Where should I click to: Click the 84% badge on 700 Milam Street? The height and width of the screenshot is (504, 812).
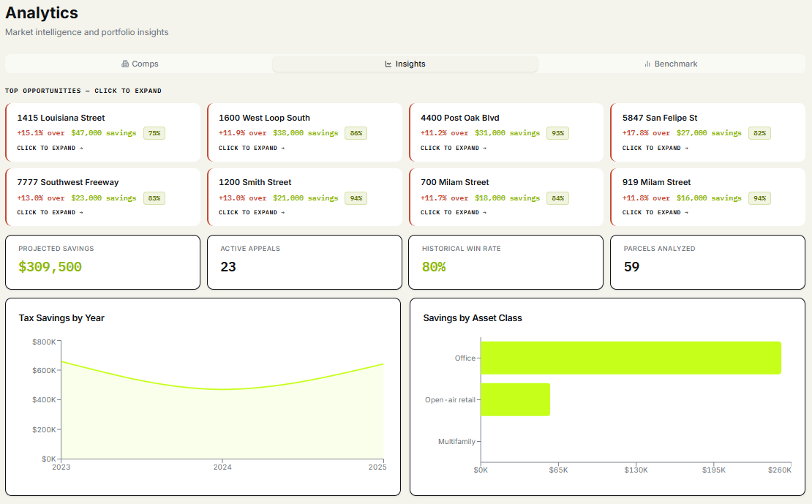pos(557,198)
